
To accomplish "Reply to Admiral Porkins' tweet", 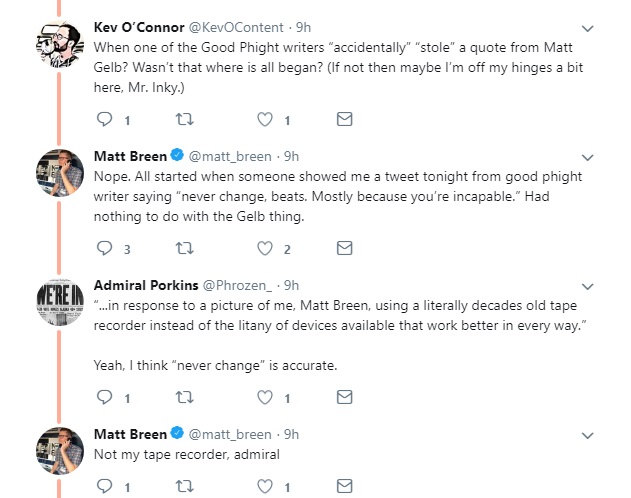I will 105,397.
